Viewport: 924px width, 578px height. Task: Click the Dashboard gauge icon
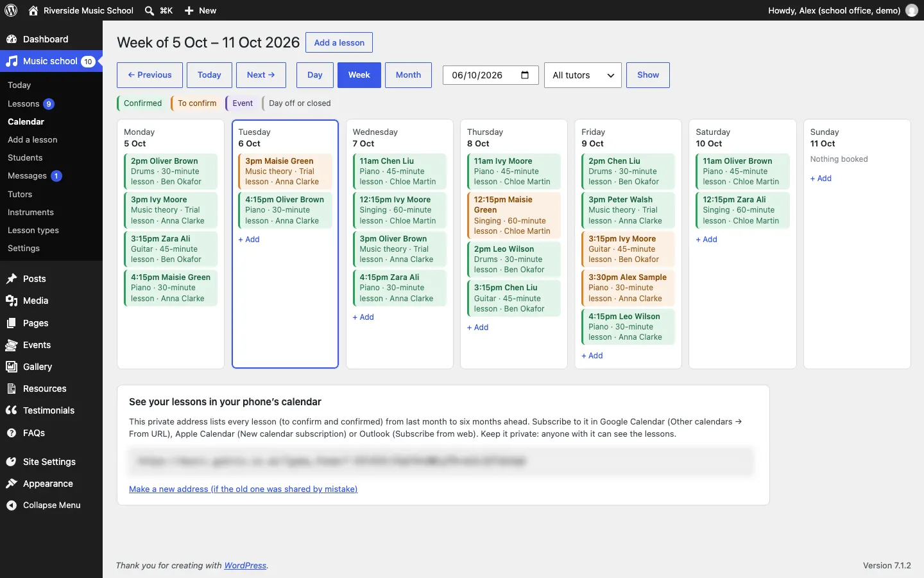[12, 39]
